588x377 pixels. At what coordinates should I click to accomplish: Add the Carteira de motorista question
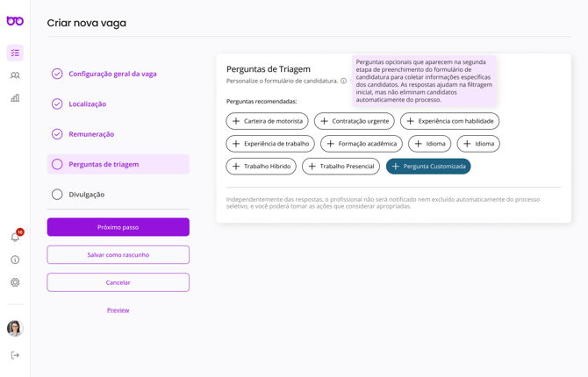pyautogui.click(x=267, y=121)
